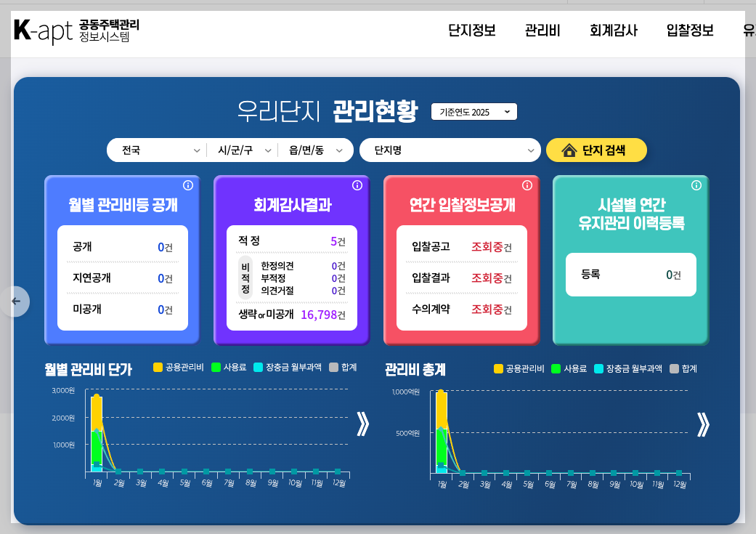Open the 기준연도 2025 dropdown
The height and width of the screenshot is (534, 756).
pos(473,111)
